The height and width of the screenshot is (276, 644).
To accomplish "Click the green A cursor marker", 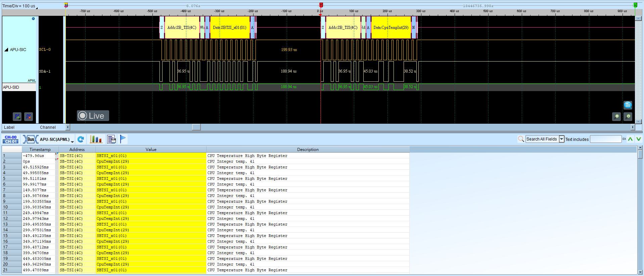I will (635, 5).
